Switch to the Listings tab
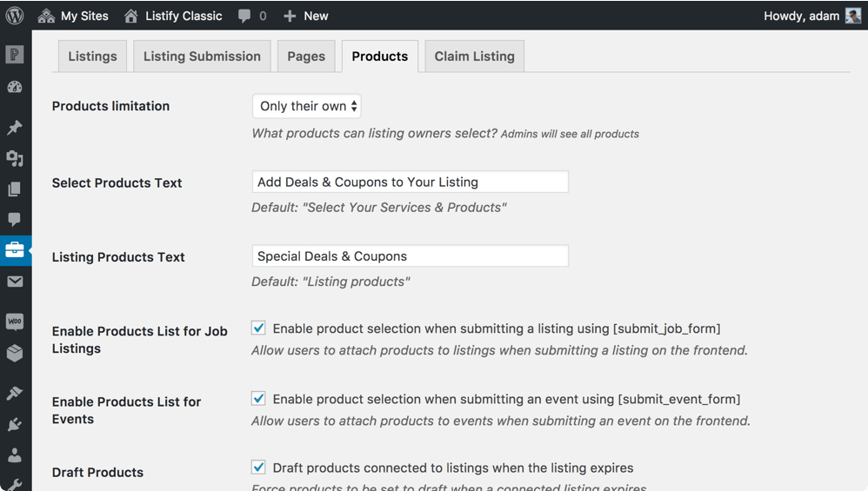 coord(92,56)
